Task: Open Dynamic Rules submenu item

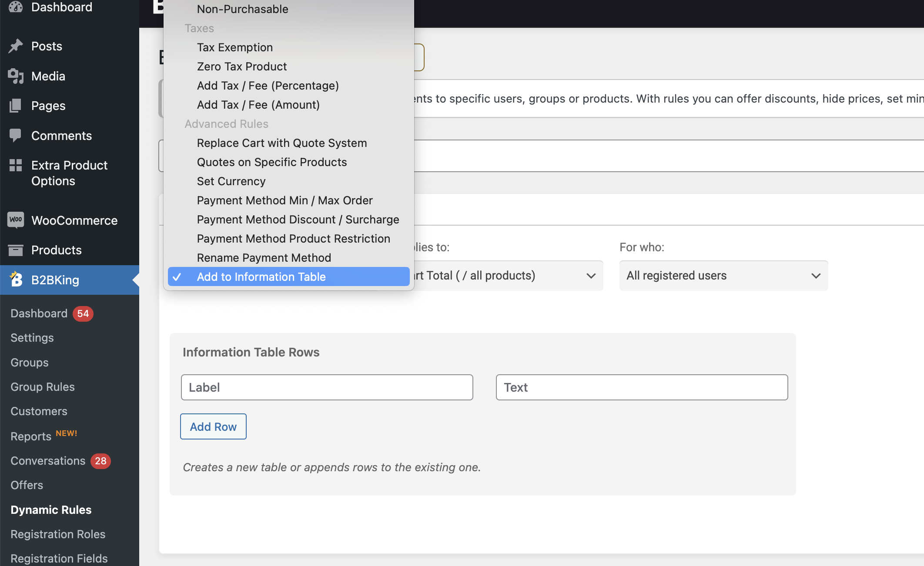Action: [51, 510]
